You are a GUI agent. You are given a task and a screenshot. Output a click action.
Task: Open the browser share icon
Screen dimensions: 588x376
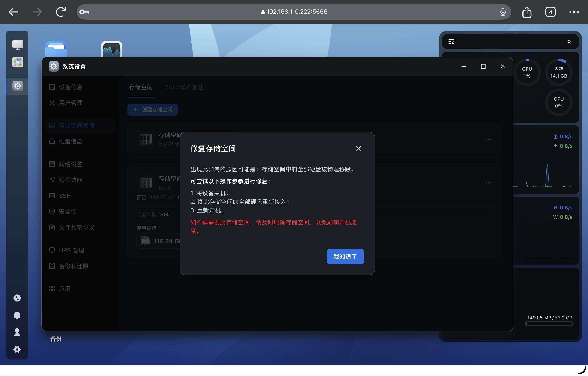[x=527, y=12]
